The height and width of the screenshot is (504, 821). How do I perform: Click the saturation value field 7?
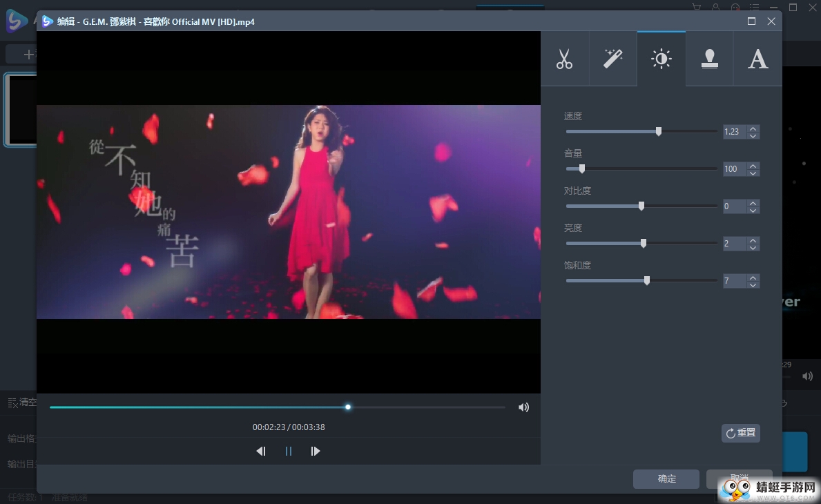click(735, 280)
